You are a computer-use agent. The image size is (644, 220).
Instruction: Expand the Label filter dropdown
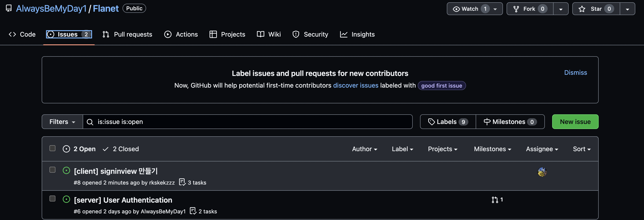(402, 149)
